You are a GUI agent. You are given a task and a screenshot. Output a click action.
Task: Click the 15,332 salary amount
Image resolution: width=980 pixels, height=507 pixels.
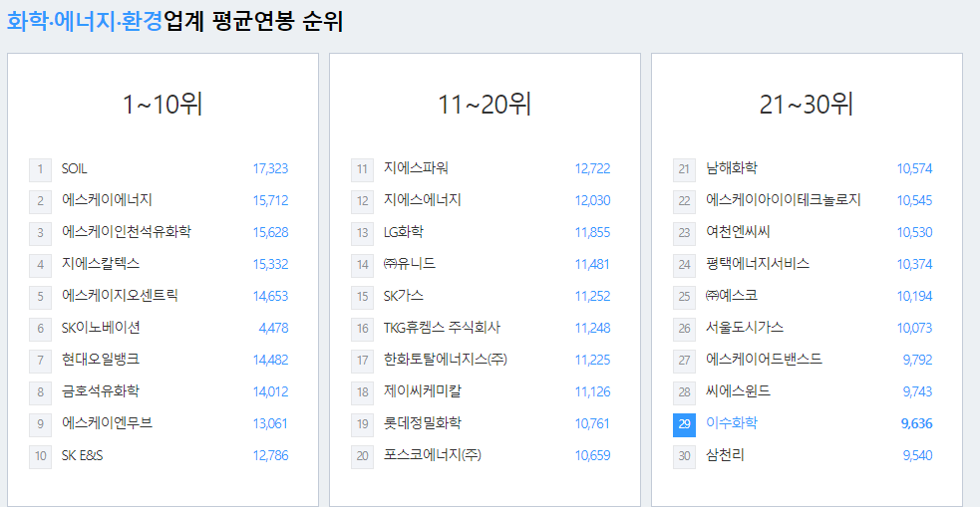coord(270,264)
